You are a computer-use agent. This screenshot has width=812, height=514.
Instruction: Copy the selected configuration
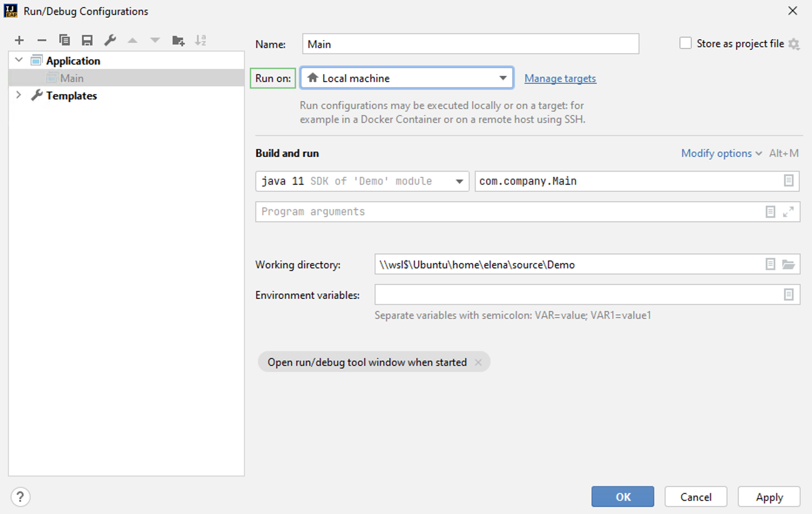tap(64, 41)
